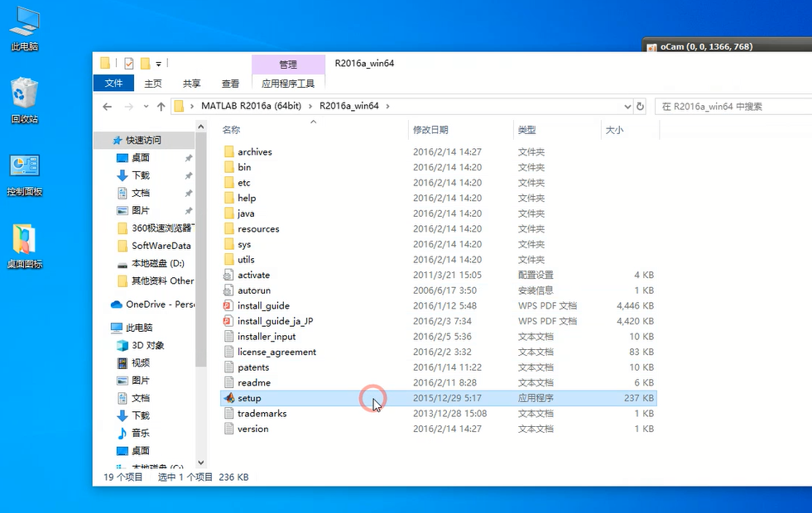Click the R2016a_win64 breadcrumb segment
The image size is (812, 513).
(x=349, y=106)
